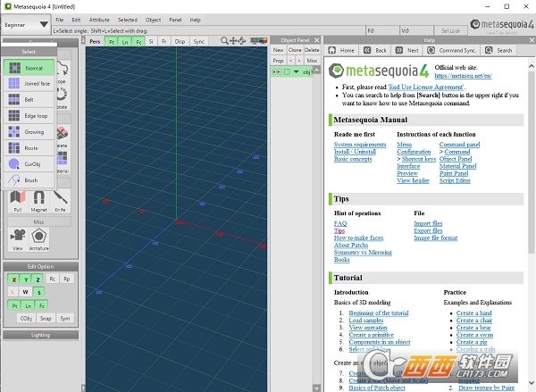
Task: Select the Armature tool
Action: (x=38, y=239)
